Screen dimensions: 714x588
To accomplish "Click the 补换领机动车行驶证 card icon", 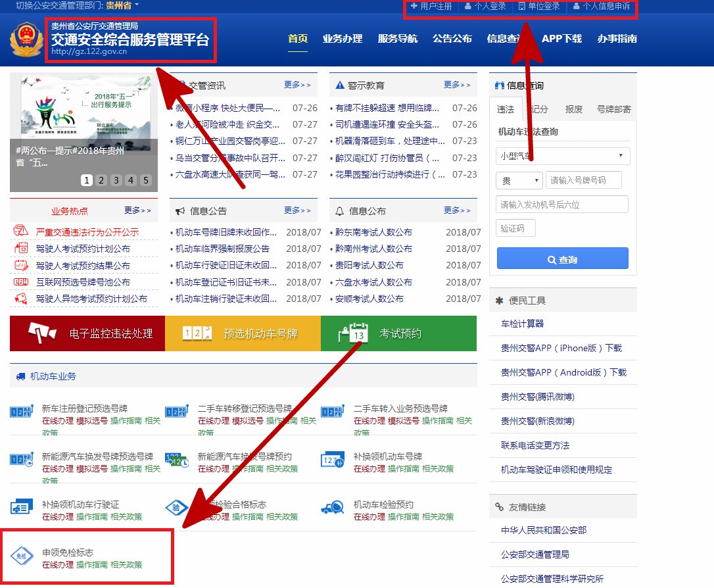I will pyautogui.click(x=22, y=508).
